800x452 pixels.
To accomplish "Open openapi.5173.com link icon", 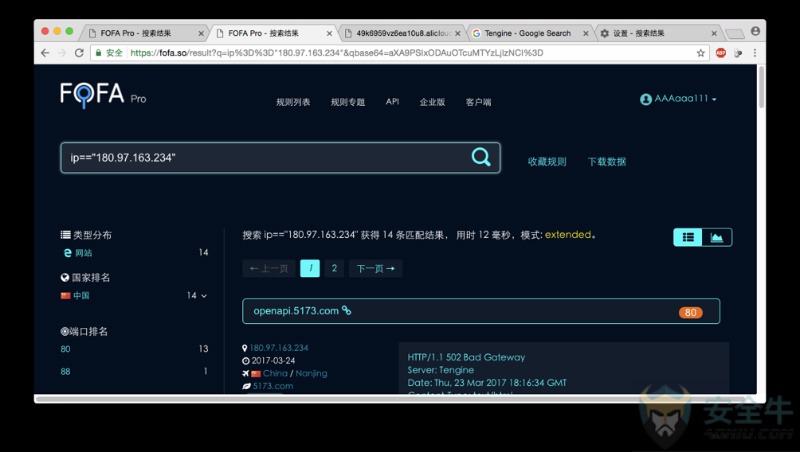I will coord(346,310).
